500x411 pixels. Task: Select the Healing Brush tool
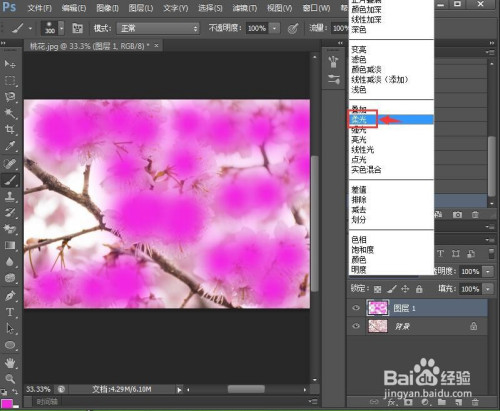tap(10, 164)
